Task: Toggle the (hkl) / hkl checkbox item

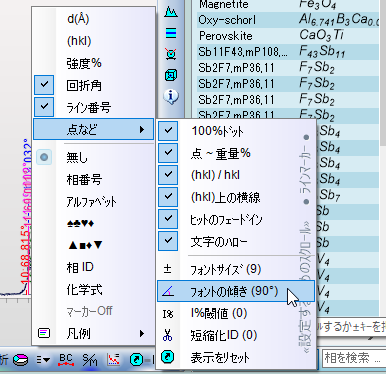Action: coord(236,175)
